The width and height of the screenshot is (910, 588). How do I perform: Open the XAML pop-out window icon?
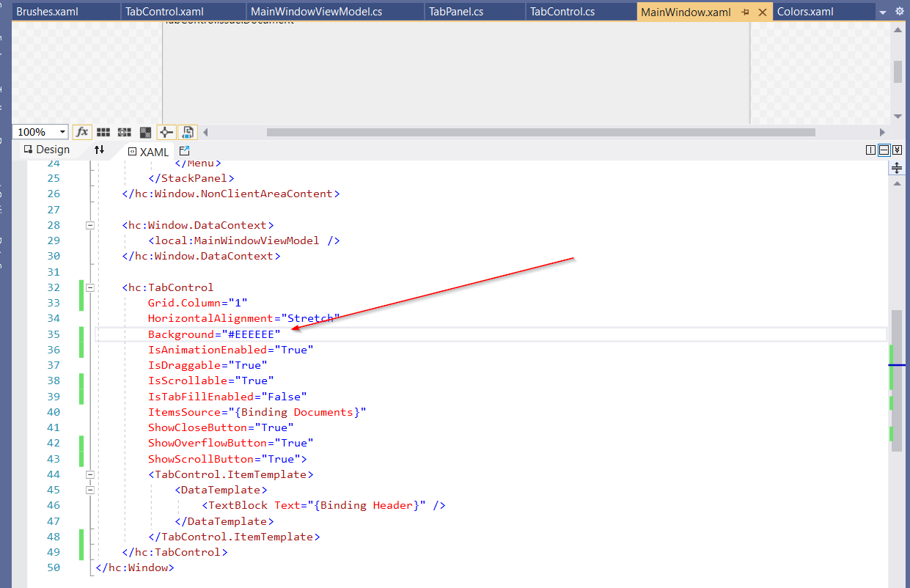[x=183, y=150]
